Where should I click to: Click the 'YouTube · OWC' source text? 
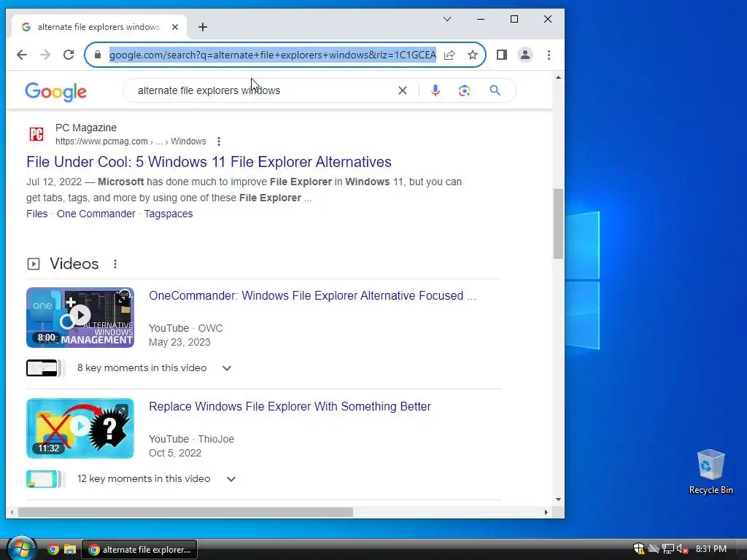coord(185,329)
